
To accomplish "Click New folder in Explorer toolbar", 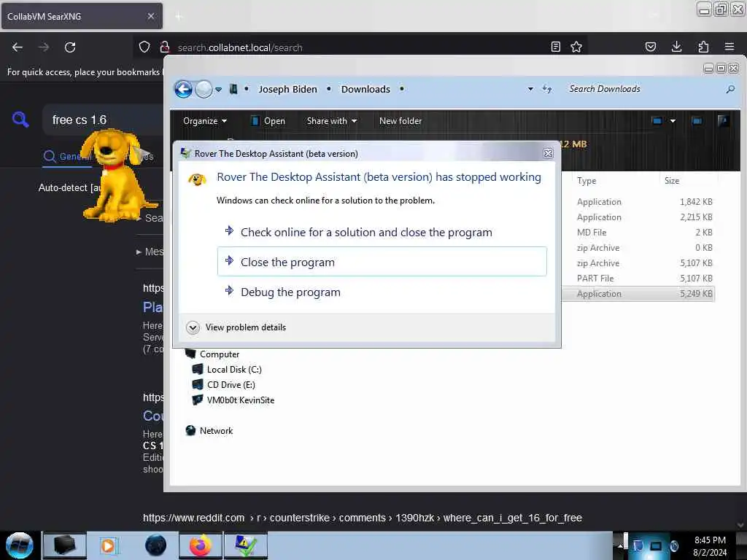I will click(x=400, y=121).
